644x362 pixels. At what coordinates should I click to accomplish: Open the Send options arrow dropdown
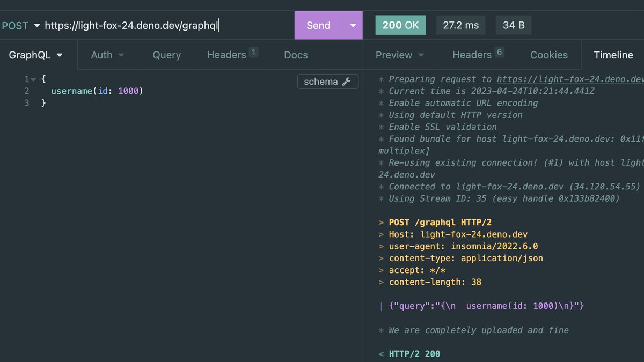pyautogui.click(x=353, y=25)
